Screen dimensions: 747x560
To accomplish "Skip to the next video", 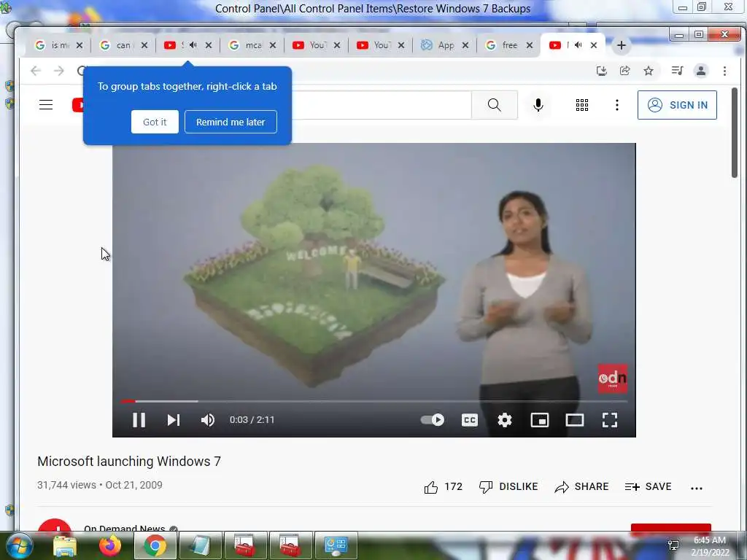I will pyautogui.click(x=174, y=419).
